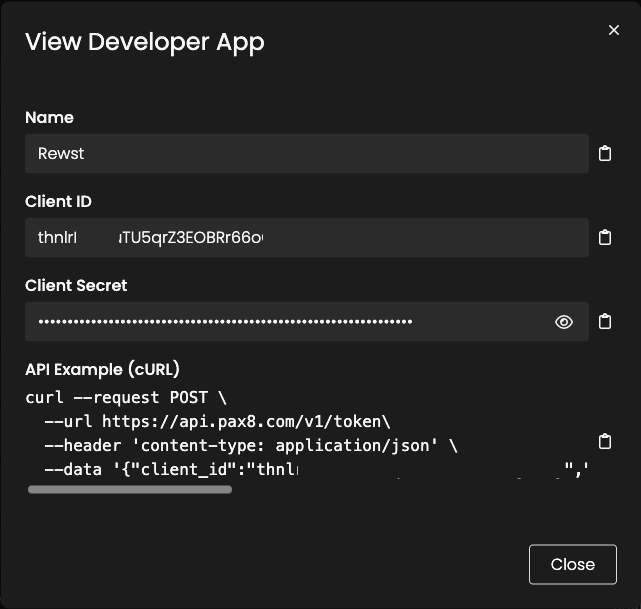Click the Client Secret label

(76, 285)
